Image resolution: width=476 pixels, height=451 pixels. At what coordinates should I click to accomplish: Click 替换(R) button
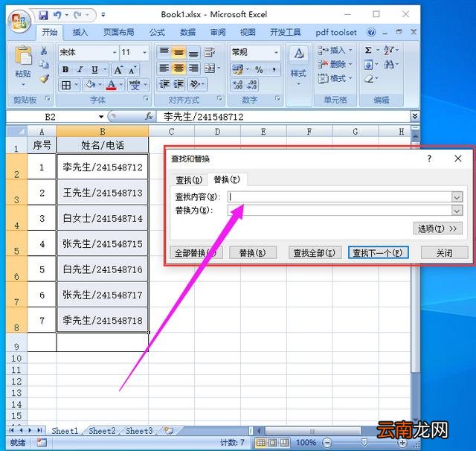click(253, 253)
